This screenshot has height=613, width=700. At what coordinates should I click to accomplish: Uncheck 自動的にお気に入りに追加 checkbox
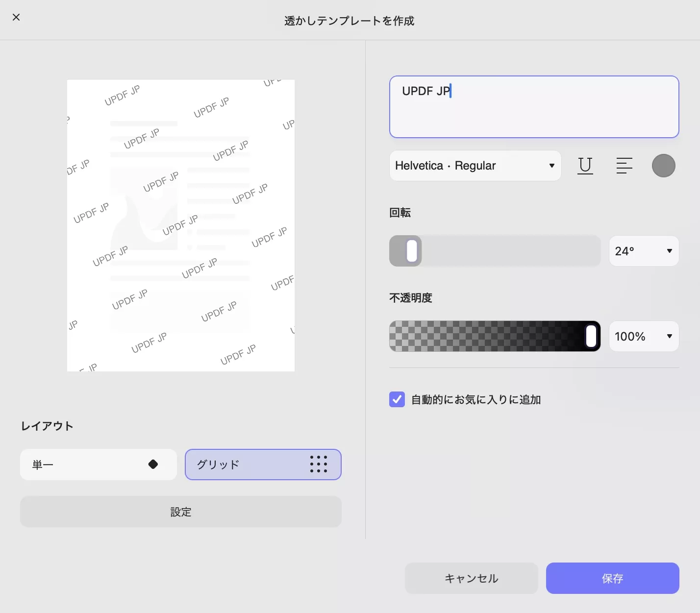coord(397,399)
